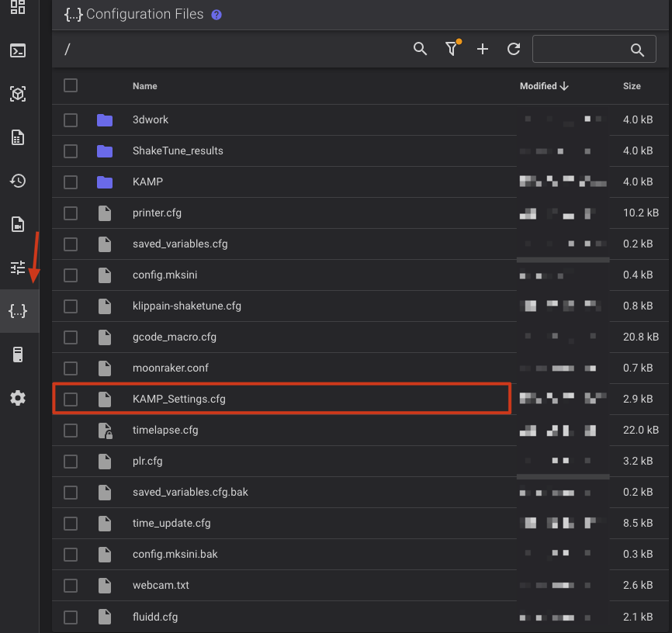Open the History clock icon in sidebar
The width and height of the screenshot is (672, 633).
click(18, 181)
